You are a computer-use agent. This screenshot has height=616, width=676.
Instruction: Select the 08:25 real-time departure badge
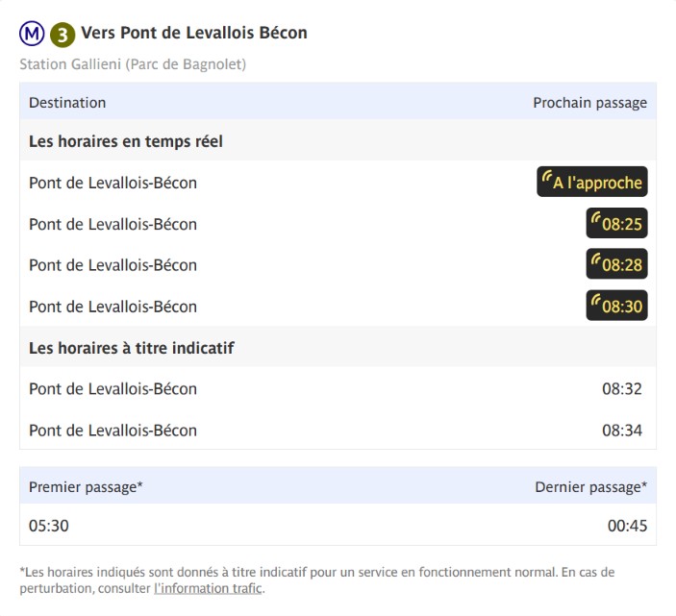coord(616,223)
